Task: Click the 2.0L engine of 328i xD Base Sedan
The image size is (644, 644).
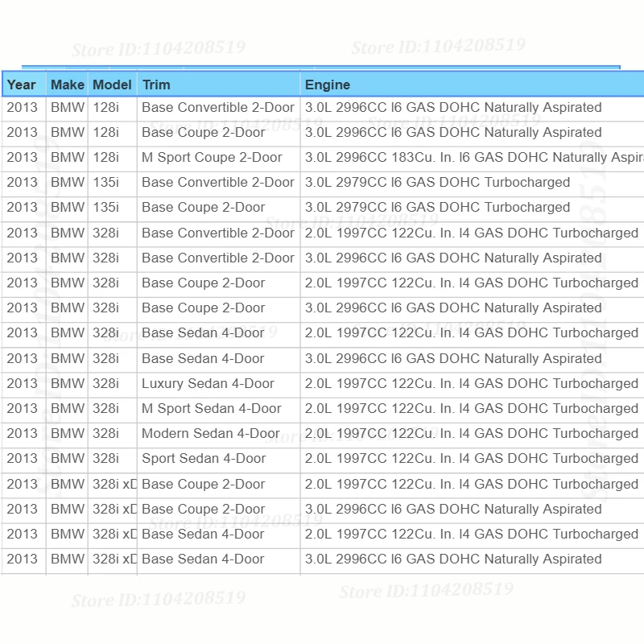Action: [472, 535]
